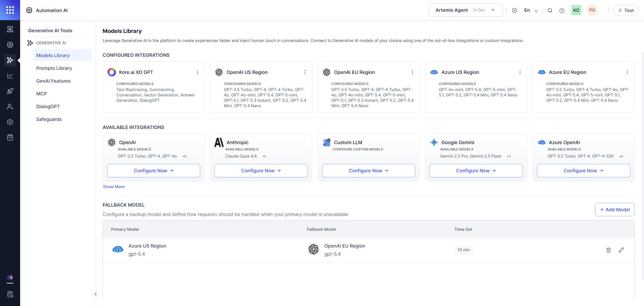The image size is (644, 306).
Task: Open MCP in the sidebar
Action: 42,94
